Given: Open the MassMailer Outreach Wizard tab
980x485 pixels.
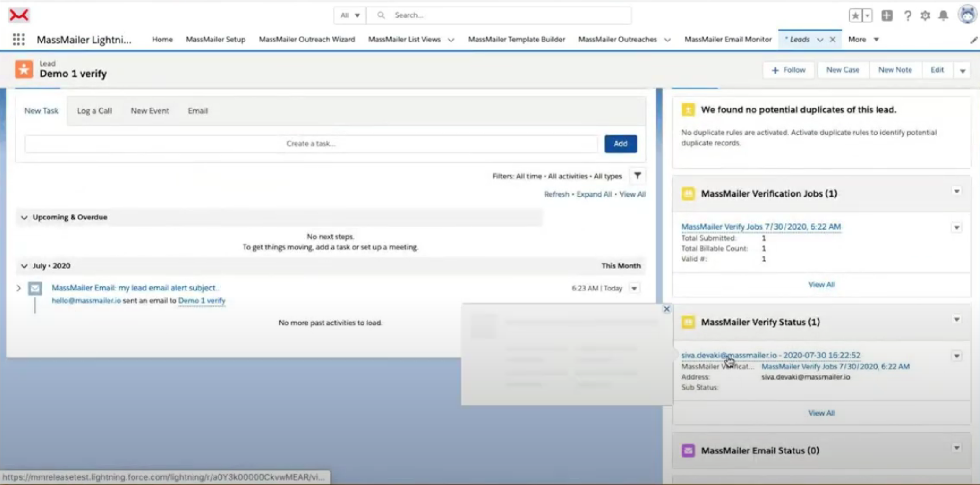Looking at the screenshot, I should tap(307, 39).
